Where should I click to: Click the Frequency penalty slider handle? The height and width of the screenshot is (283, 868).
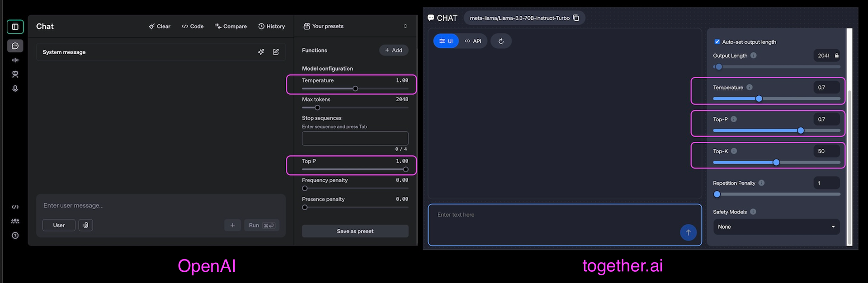tap(305, 189)
